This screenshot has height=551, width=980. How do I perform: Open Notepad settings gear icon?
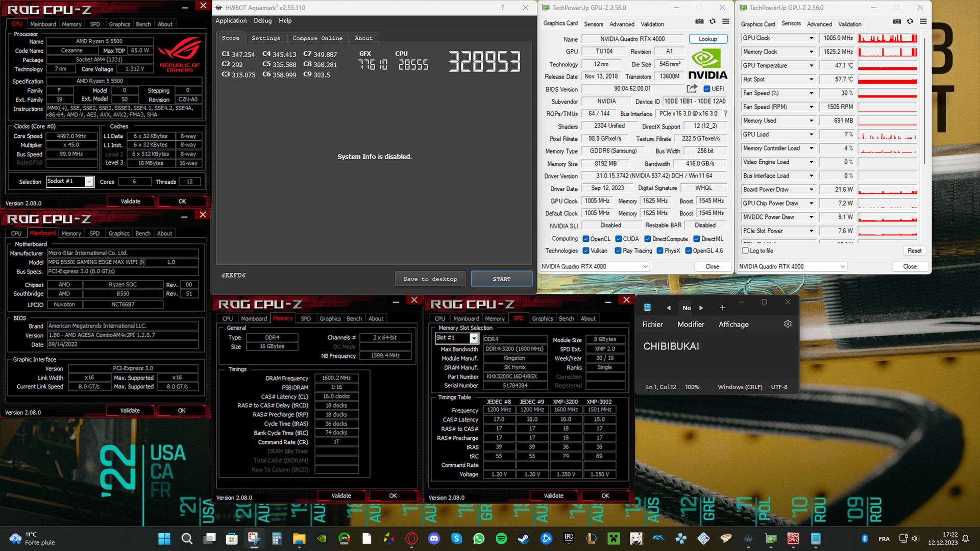click(x=788, y=324)
